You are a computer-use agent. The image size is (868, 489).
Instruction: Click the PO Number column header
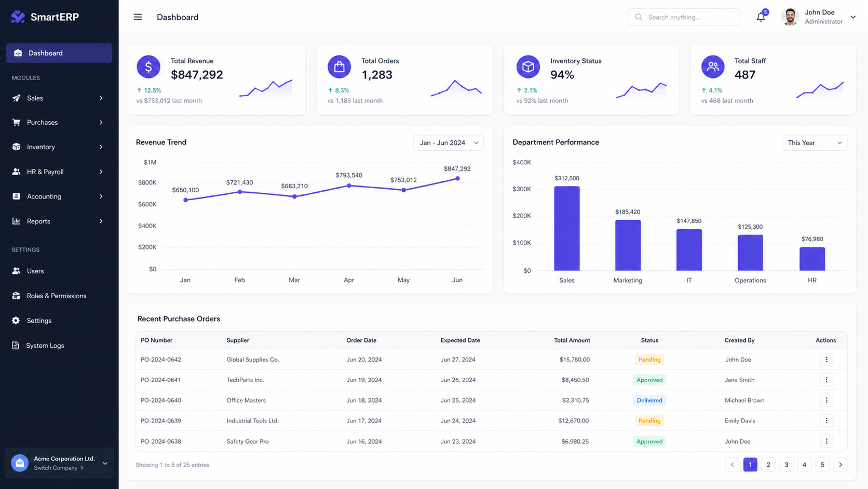pos(157,340)
